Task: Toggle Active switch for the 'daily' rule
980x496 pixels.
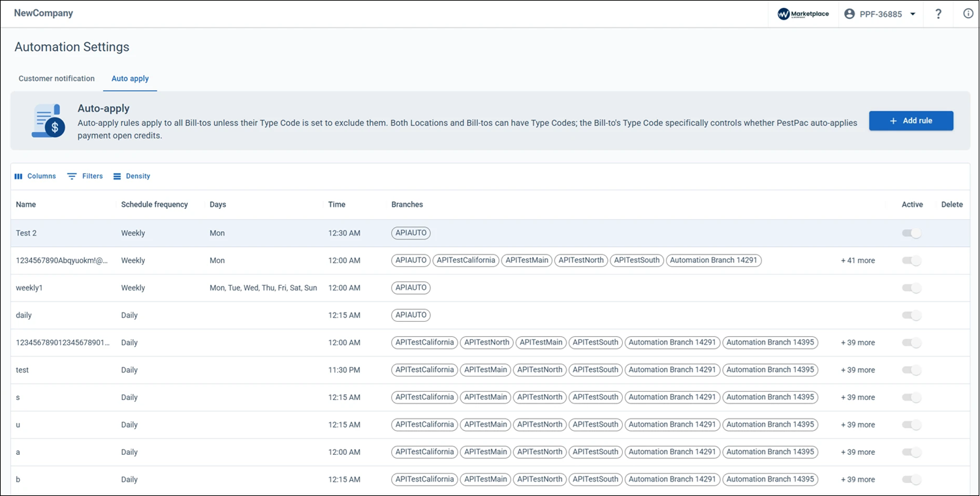Action: click(911, 315)
